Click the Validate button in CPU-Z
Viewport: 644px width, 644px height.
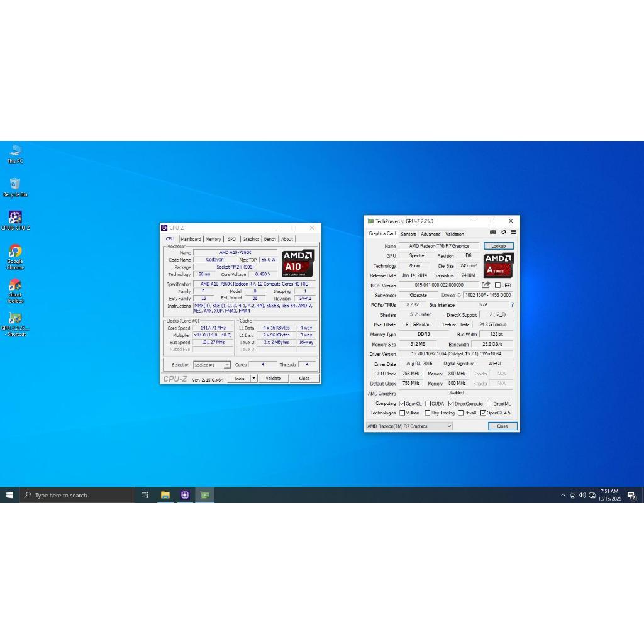tap(274, 378)
